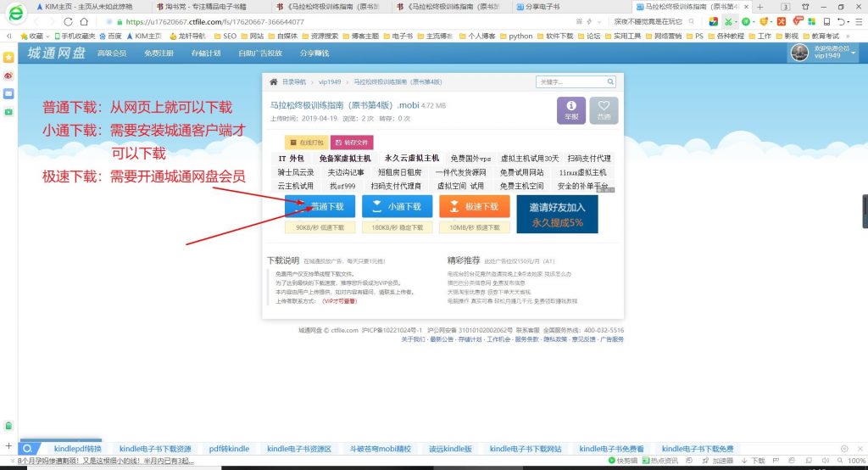The image size is (868, 470).
Task: Click the 小通下载 button
Action: [397, 206]
